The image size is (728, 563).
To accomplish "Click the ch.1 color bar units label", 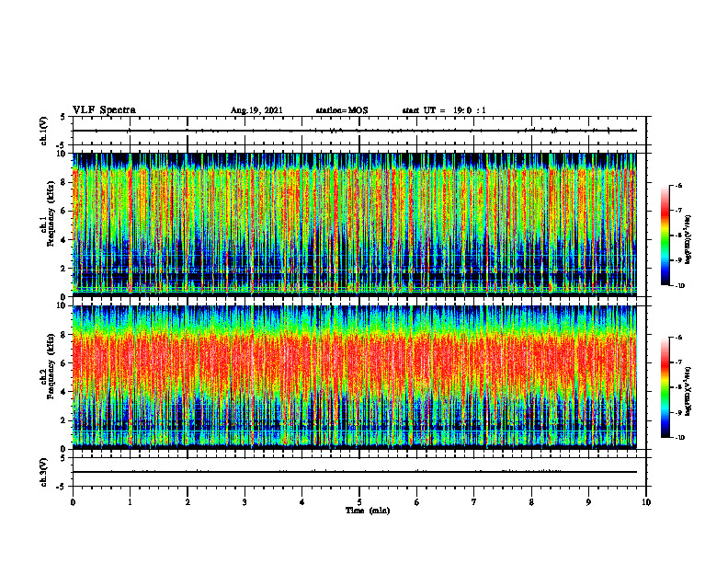I will tap(688, 240).
